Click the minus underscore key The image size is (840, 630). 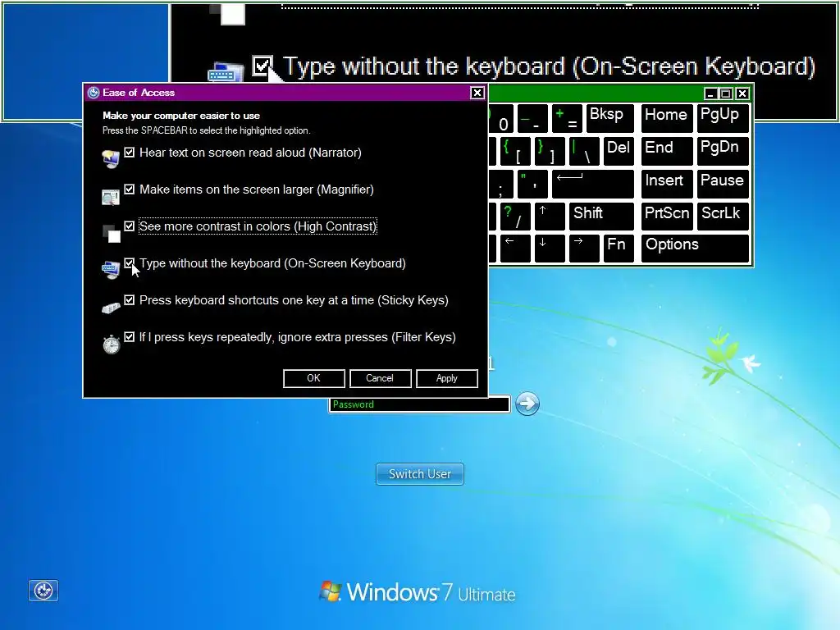(532, 118)
